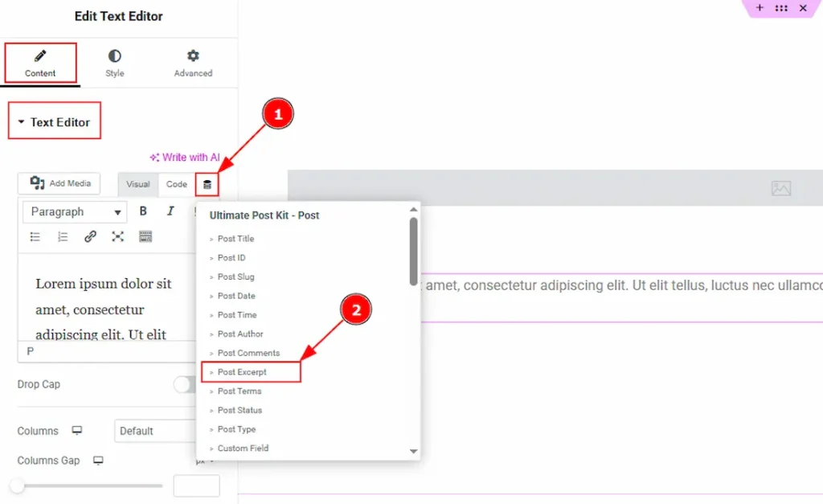Open the Columns Default dropdown
The height and width of the screenshot is (504, 823).
(155, 431)
